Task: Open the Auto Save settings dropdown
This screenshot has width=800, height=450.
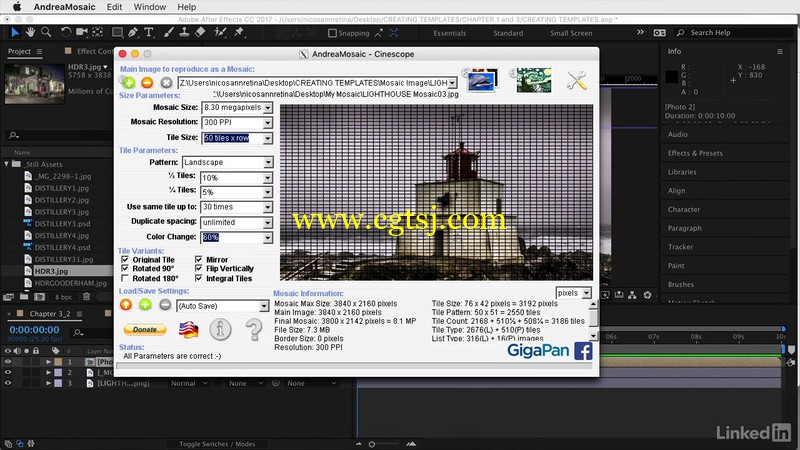Action: (x=264, y=306)
